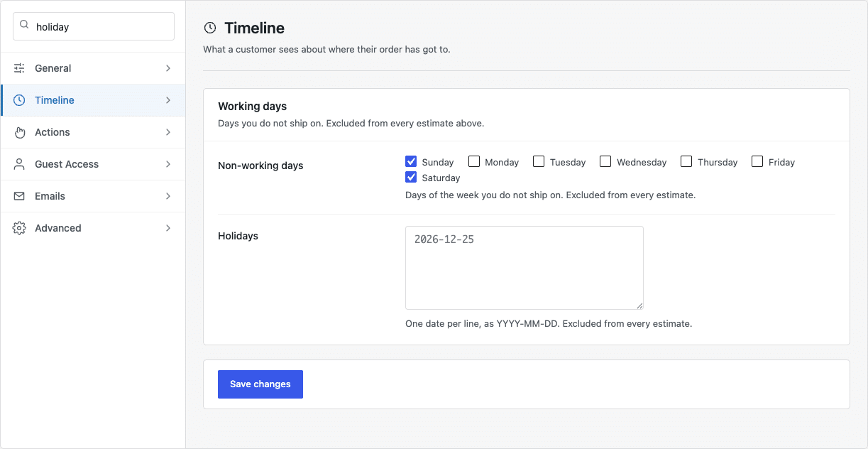This screenshot has height=449, width=868.
Task: Click the 'One date per line' hint text
Action: click(549, 324)
